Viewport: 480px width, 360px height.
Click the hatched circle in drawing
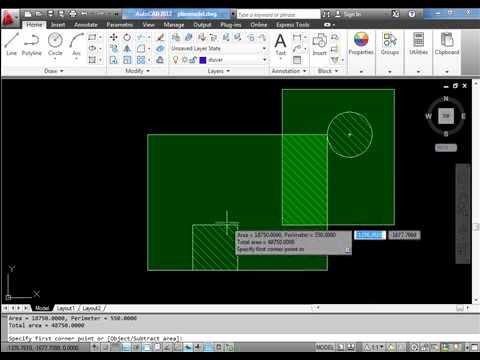tap(350, 135)
